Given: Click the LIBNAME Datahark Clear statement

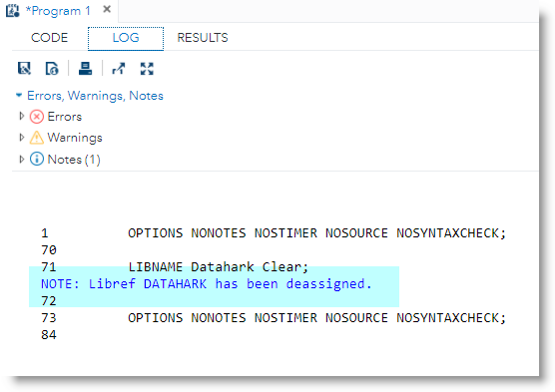Looking at the screenshot, I should 218,266.
